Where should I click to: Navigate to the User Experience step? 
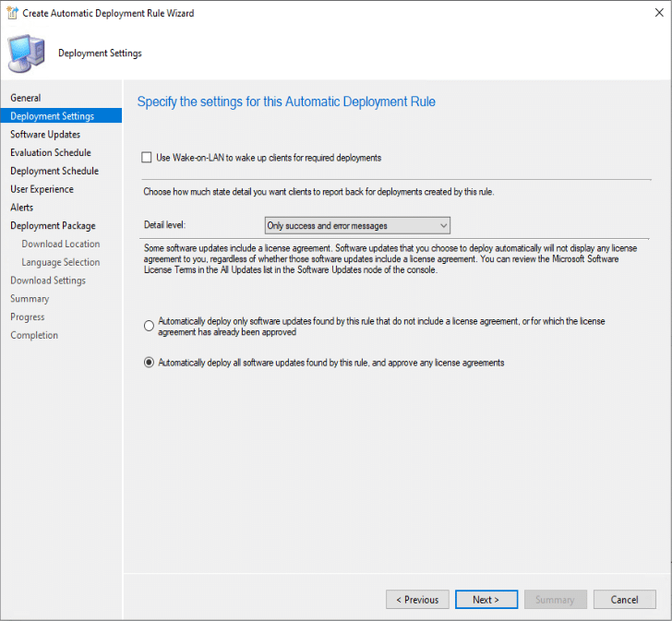coord(42,189)
